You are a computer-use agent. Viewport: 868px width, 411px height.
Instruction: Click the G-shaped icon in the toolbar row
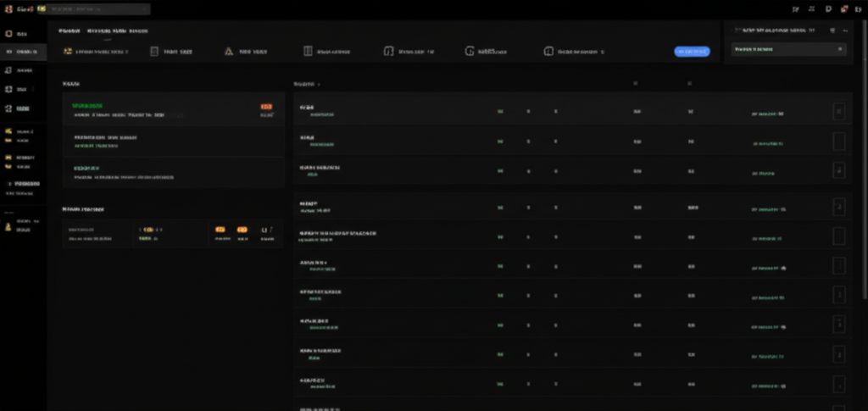point(469,52)
